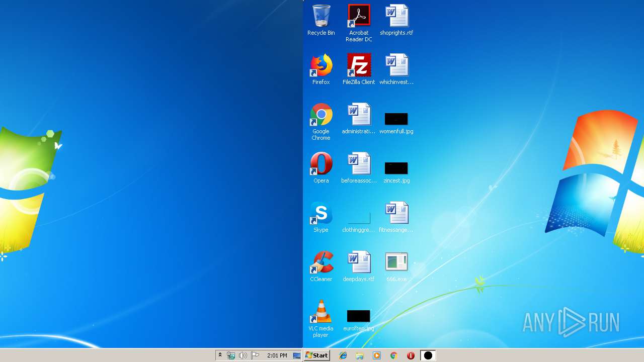The image size is (644, 362).
Task: Select the administrati… Word document icon
Action: (359, 119)
